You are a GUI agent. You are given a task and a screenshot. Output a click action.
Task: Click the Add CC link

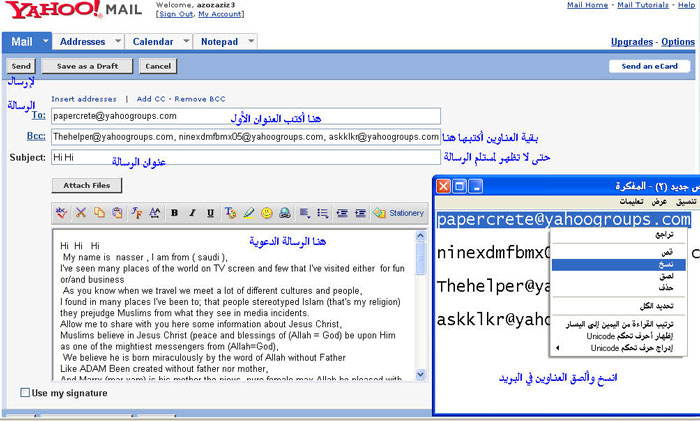[x=151, y=99]
